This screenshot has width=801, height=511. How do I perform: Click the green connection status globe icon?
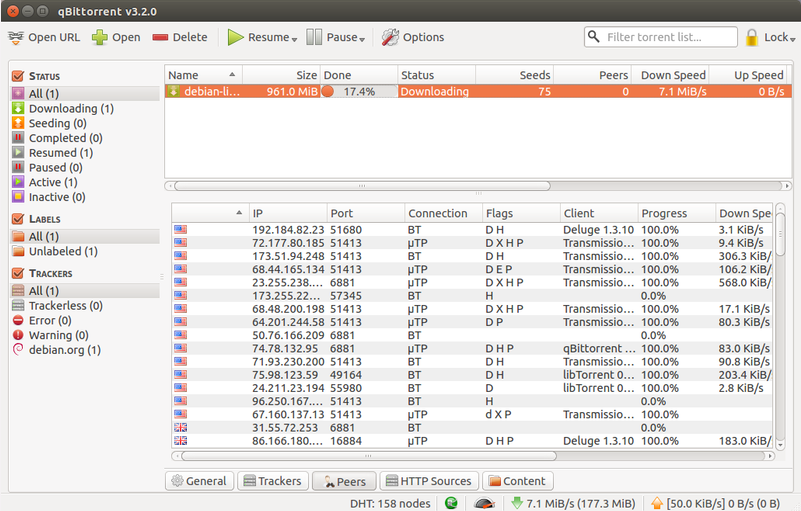[x=451, y=503]
